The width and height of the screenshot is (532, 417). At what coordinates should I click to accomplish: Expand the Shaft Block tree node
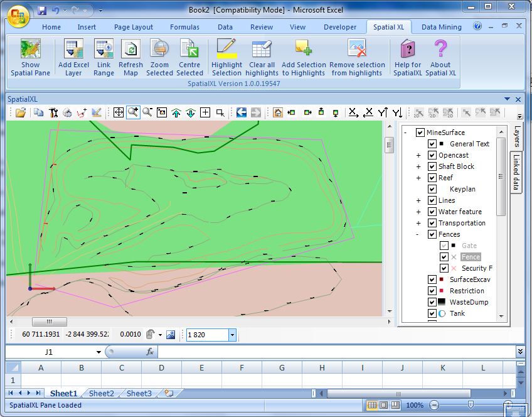(x=418, y=166)
